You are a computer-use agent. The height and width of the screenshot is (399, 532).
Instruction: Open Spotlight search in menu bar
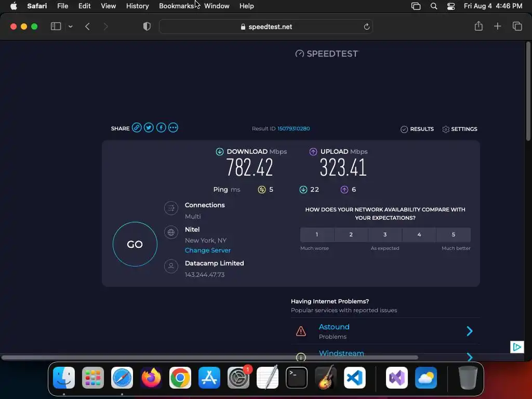tap(434, 6)
